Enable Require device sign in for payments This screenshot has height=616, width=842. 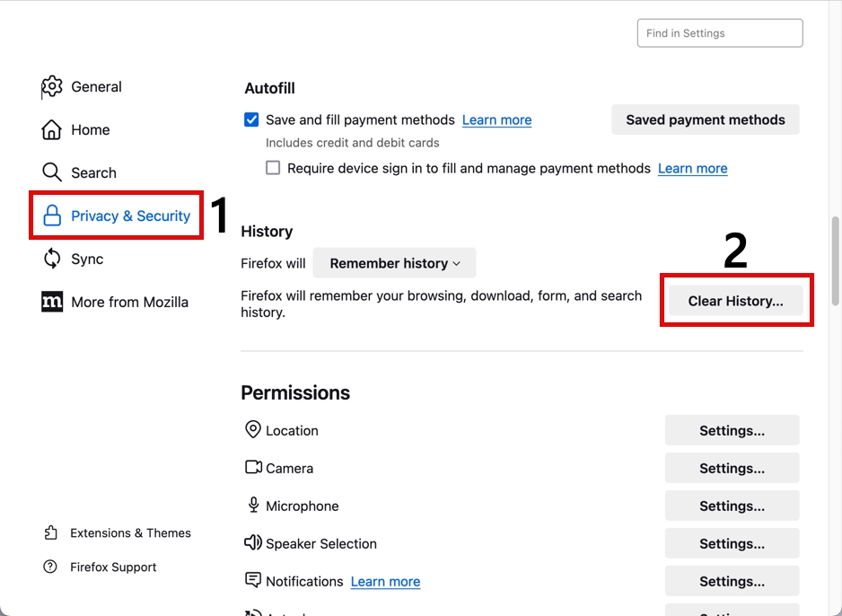pos(273,168)
